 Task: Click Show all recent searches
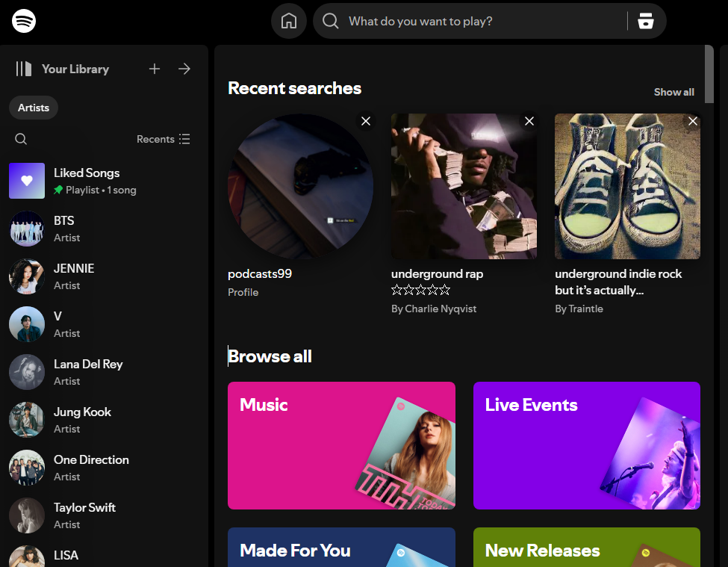click(x=674, y=92)
